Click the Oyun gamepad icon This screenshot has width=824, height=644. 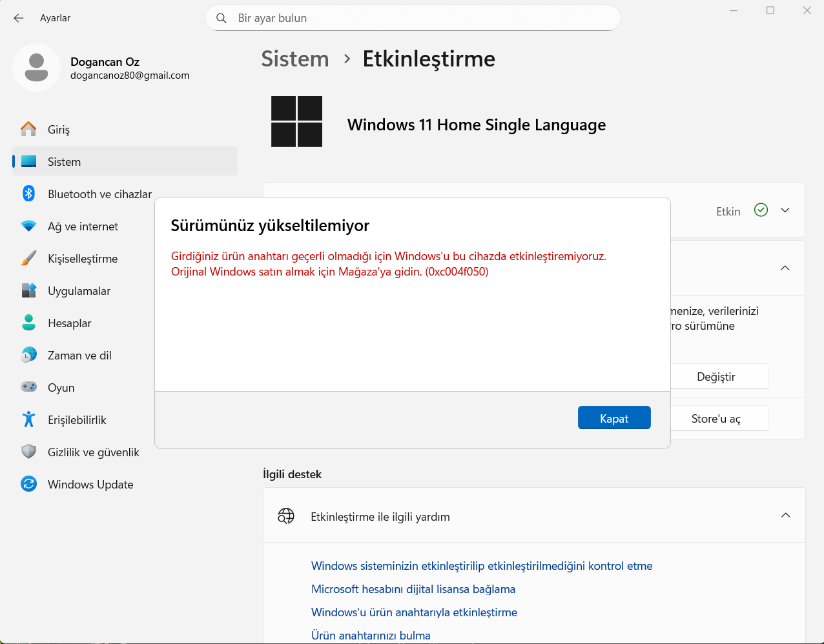pyautogui.click(x=28, y=387)
